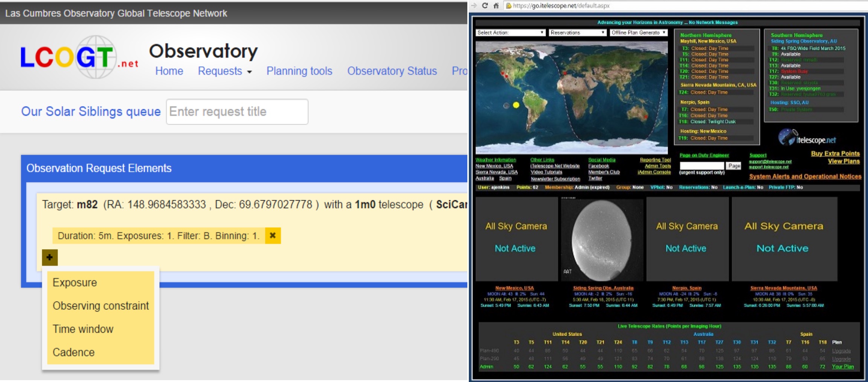Open the Requests dropdown menu
Viewport: 868px width, 382px height.
point(225,71)
